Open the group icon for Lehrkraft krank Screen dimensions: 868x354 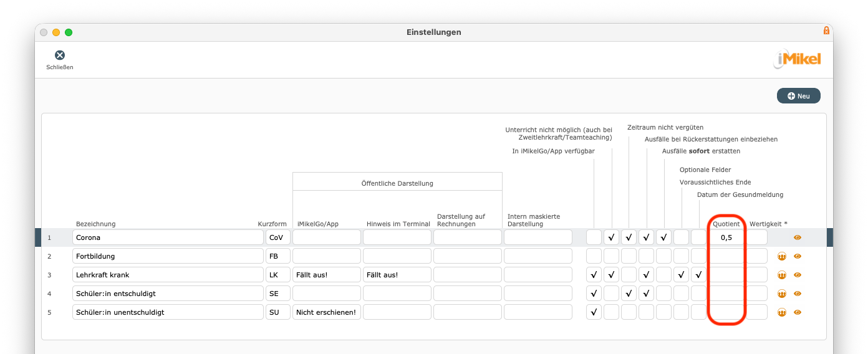click(x=781, y=275)
